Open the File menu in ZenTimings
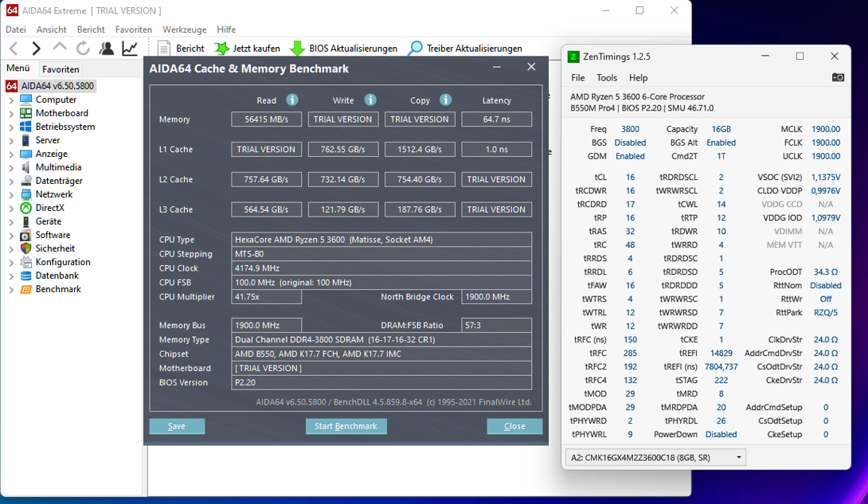This screenshot has width=868, height=504. tap(578, 78)
